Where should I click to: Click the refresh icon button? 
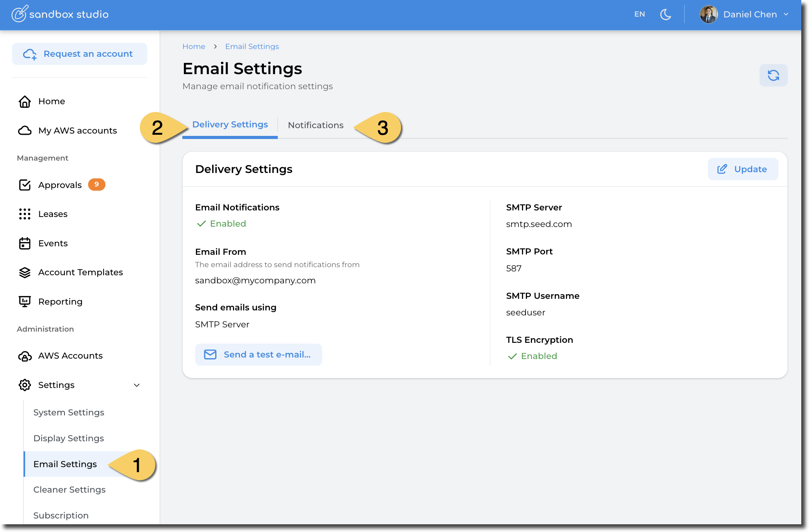pyautogui.click(x=773, y=75)
